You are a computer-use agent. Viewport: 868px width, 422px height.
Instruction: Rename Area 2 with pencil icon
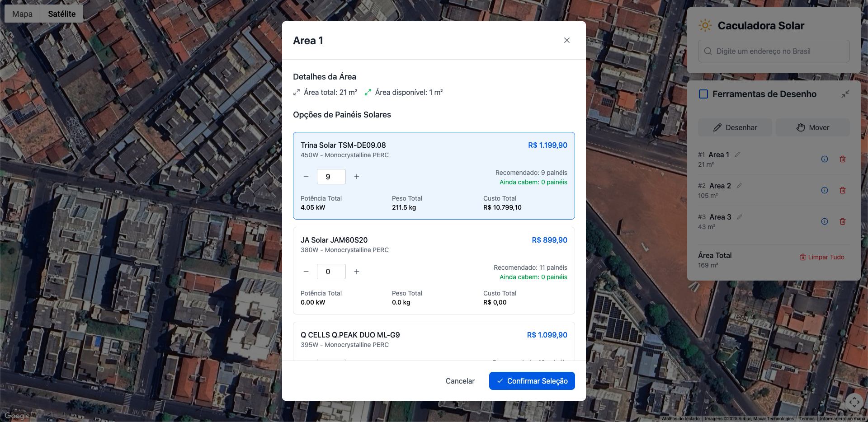[739, 186]
